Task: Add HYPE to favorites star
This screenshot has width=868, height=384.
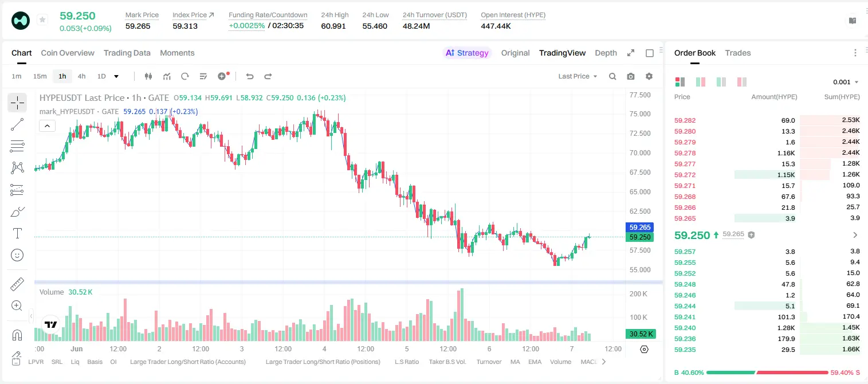Action: 42,20
